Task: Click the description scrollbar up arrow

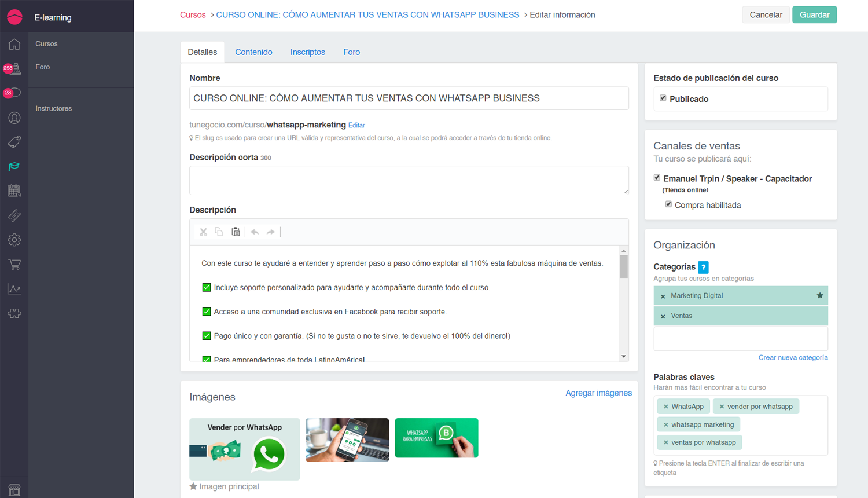Action: [623, 251]
